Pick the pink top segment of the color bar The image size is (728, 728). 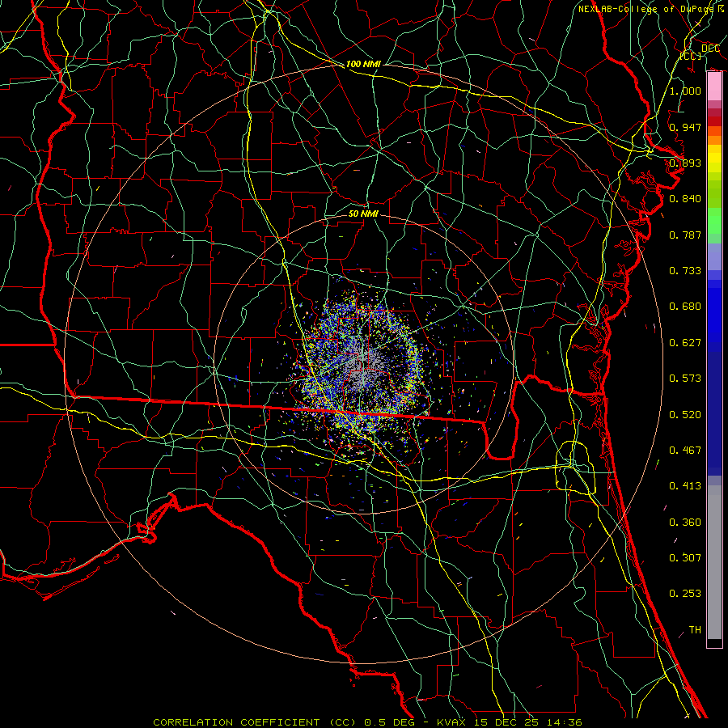coord(714,87)
